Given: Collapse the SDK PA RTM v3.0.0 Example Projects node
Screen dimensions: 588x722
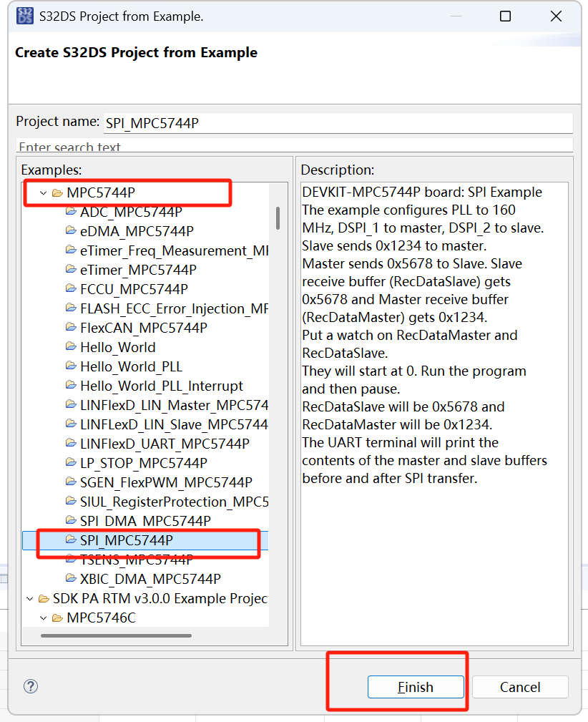Looking at the screenshot, I should pos(30,599).
